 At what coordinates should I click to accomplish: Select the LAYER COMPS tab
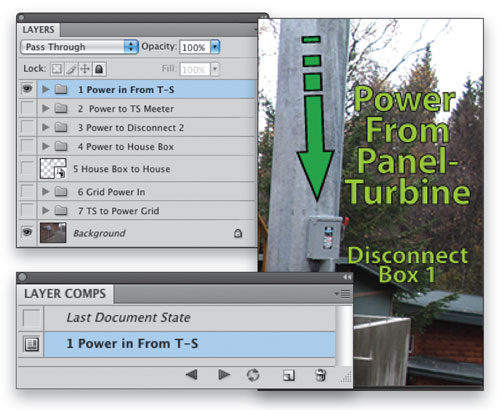[65, 294]
